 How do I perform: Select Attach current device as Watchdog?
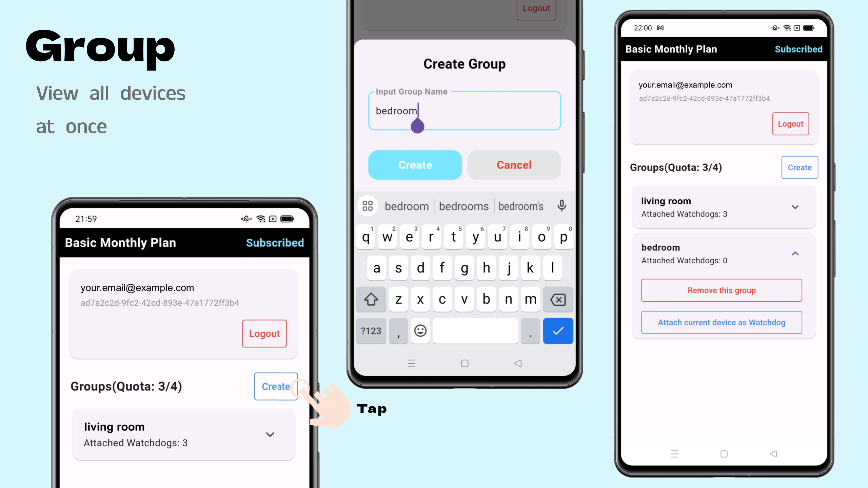(721, 322)
